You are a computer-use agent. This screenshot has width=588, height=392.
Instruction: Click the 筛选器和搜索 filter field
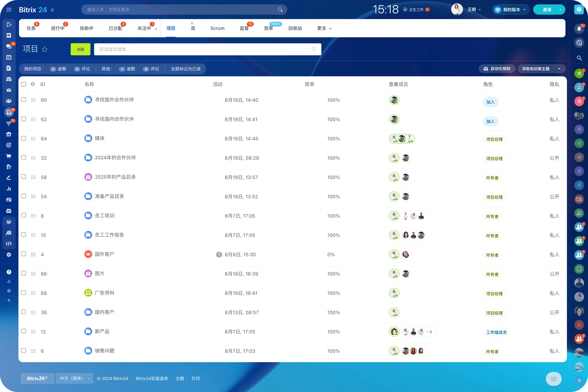(x=207, y=49)
